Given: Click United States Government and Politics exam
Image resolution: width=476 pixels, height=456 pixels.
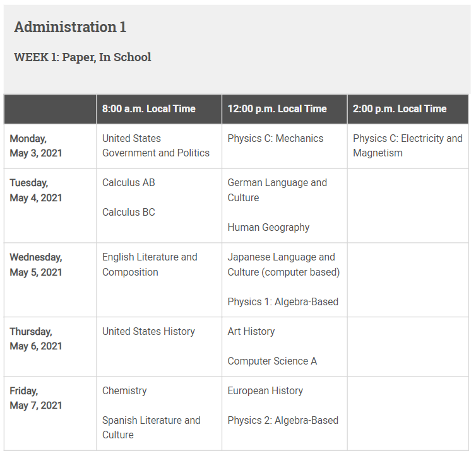Looking at the screenshot, I should coord(156,146).
